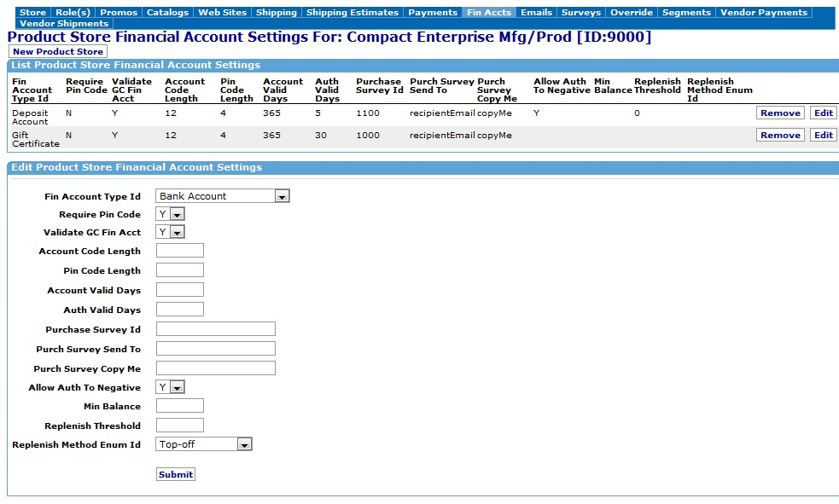Viewport: 839px width, 504px height.
Task: Go to the Surveys tab
Action: coord(581,12)
